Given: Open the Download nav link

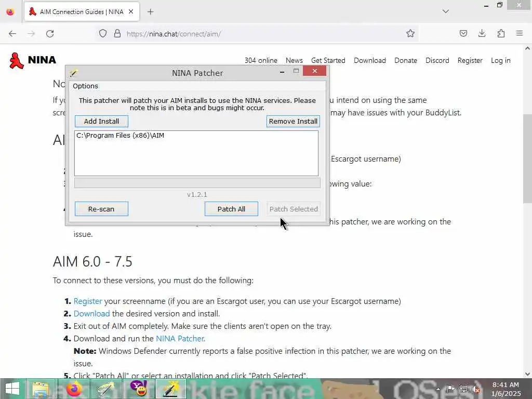Looking at the screenshot, I should tap(370, 60).
